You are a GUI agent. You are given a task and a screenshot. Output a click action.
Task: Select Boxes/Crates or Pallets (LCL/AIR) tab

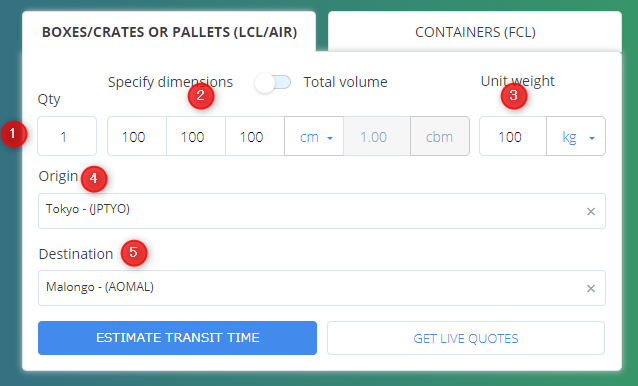coord(169,32)
